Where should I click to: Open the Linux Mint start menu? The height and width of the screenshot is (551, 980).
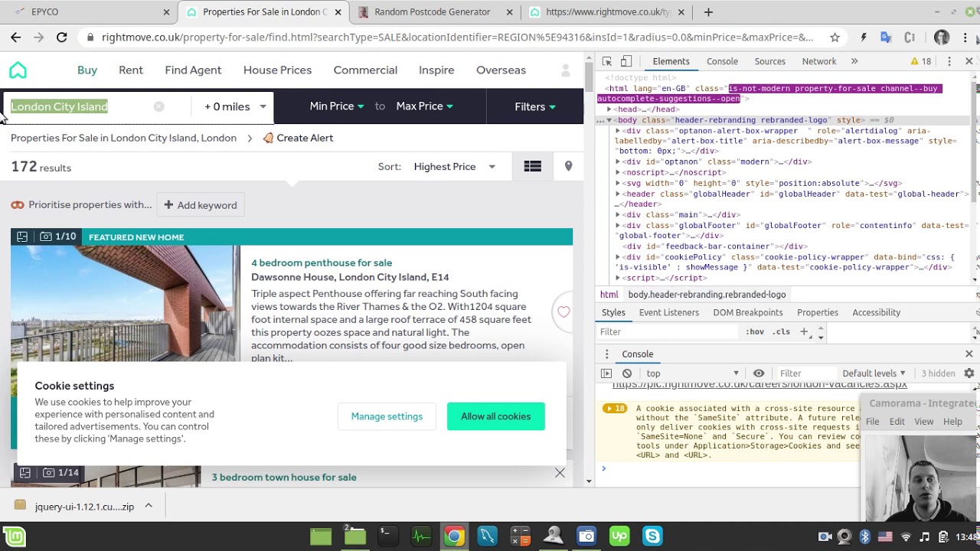click(14, 536)
